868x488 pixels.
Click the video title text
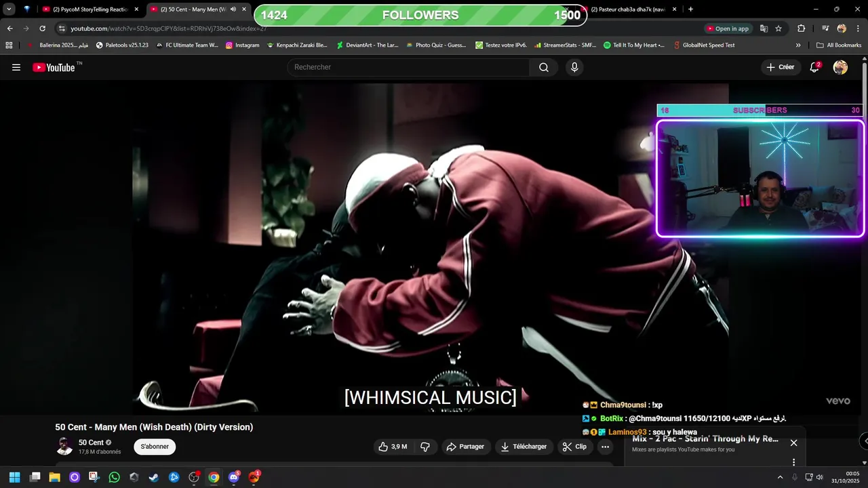[x=154, y=427]
